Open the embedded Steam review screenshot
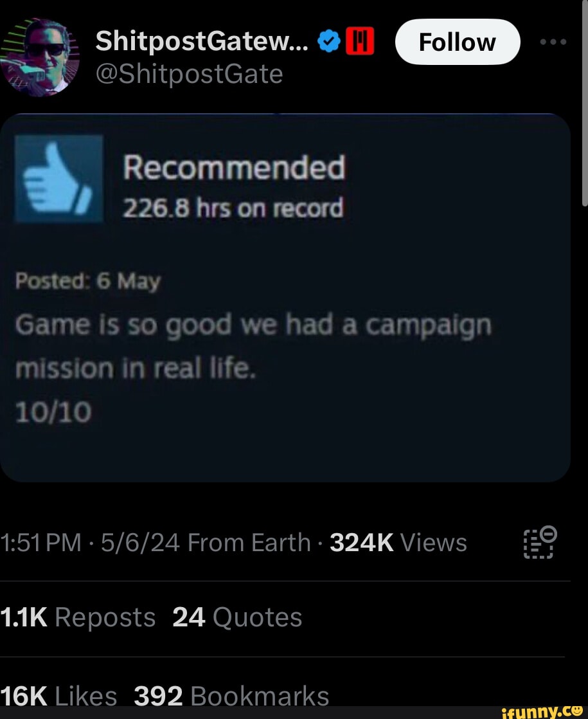Viewport: 588px width, 719px height. (x=286, y=296)
